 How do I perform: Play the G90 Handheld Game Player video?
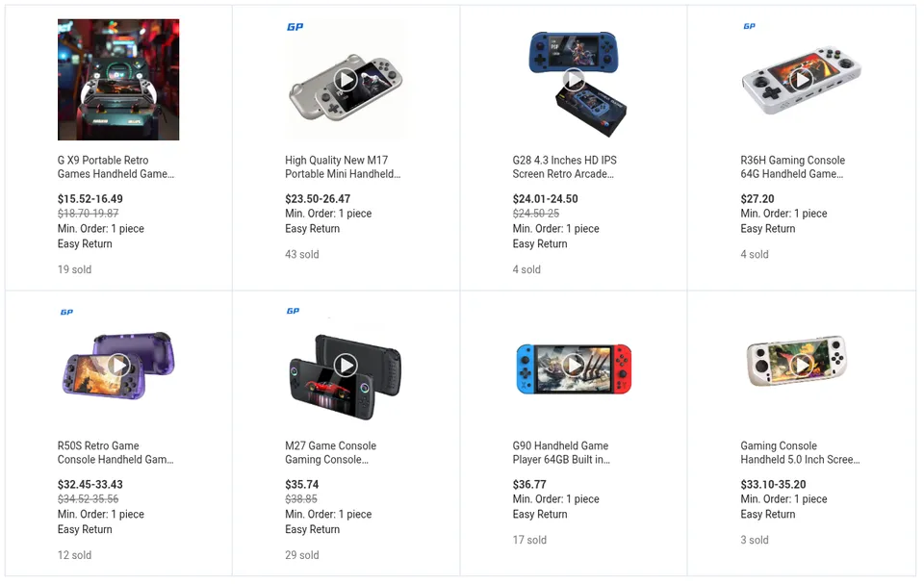click(573, 363)
